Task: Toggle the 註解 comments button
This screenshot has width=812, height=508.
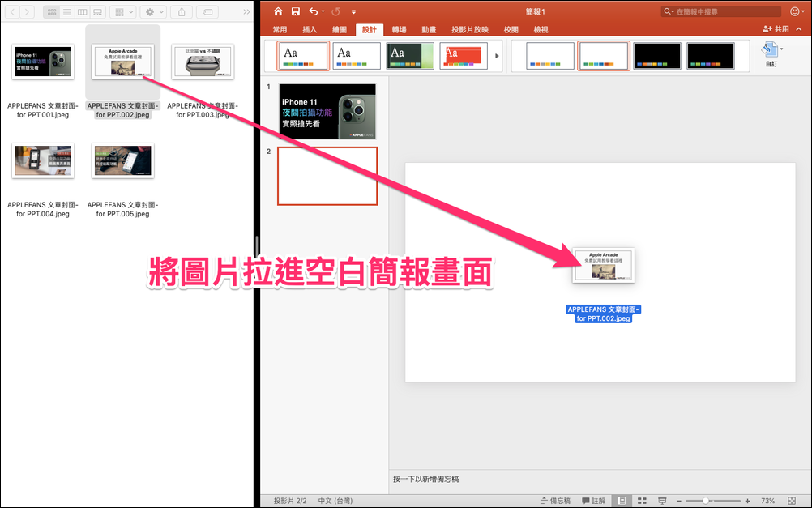Action: (593, 501)
